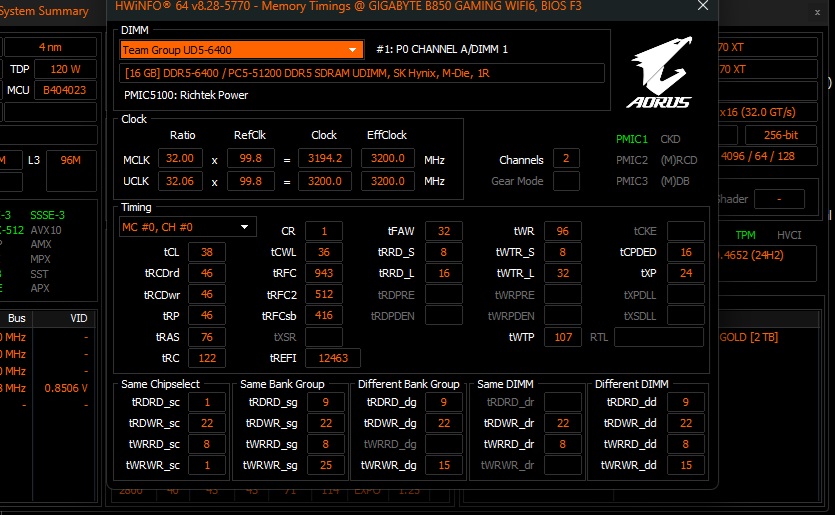Click the tRFC value 943

click(324, 273)
